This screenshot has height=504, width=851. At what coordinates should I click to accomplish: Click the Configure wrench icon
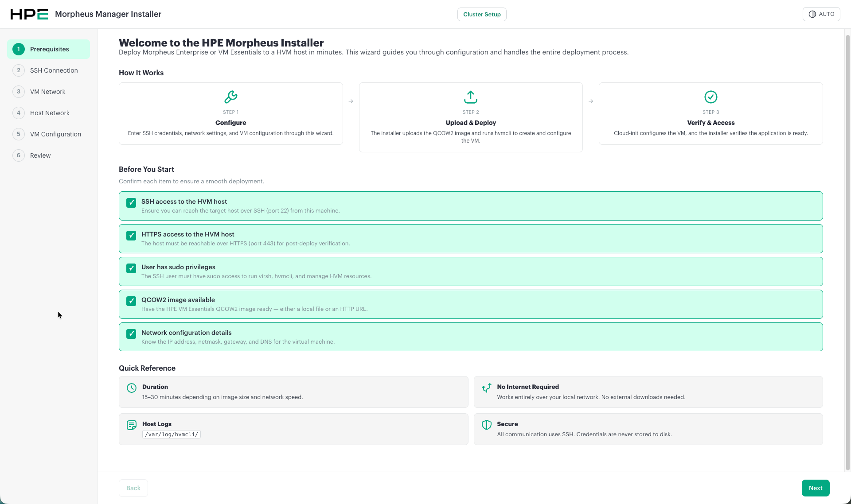click(x=231, y=97)
